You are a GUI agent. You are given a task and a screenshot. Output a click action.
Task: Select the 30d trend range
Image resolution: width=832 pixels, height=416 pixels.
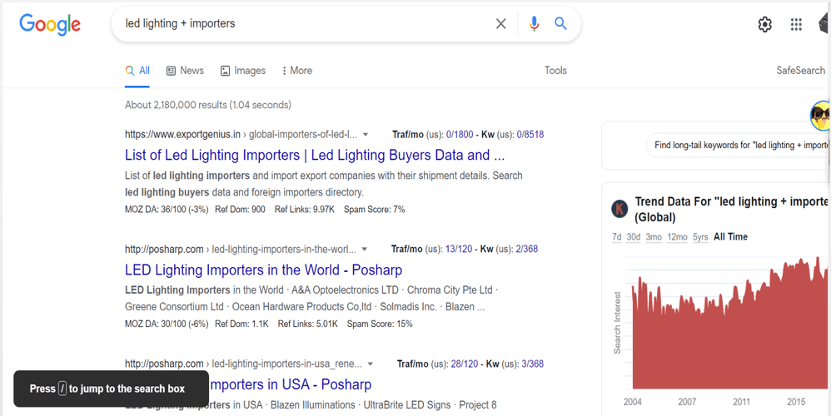pyautogui.click(x=634, y=237)
